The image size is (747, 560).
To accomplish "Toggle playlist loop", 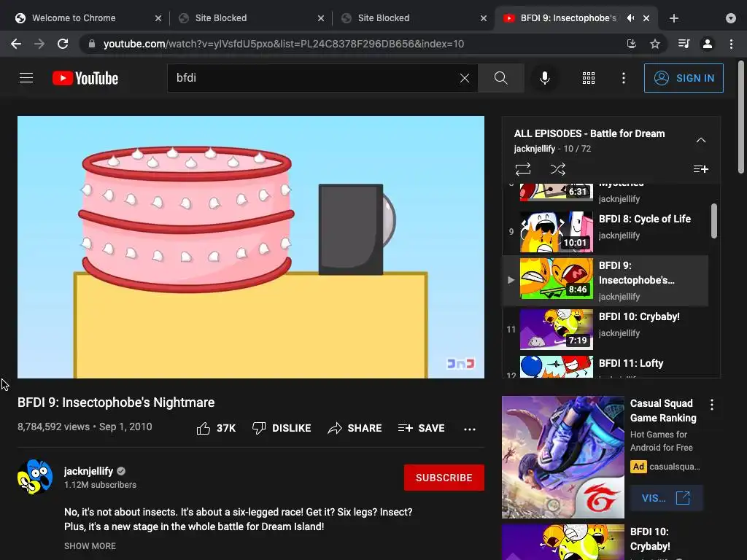I will pos(522,169).
